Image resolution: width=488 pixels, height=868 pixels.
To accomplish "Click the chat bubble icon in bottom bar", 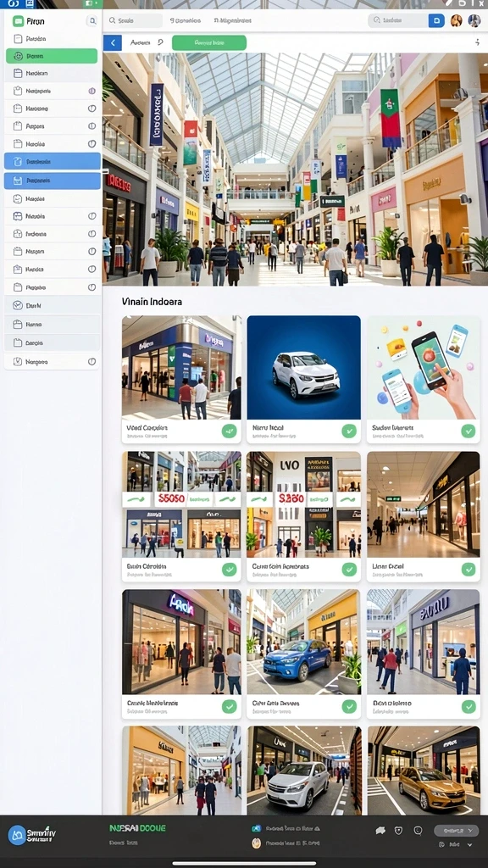I will 380,831.
